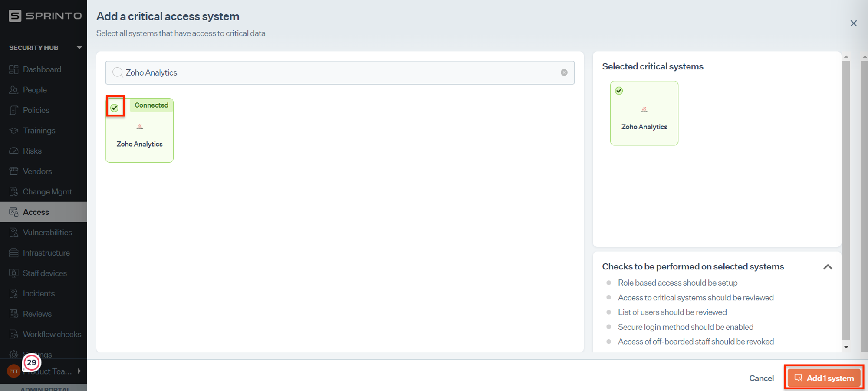868x391 pixels.
Task: Click the panel scrollbar up arrow
Action: click(846, 57)
